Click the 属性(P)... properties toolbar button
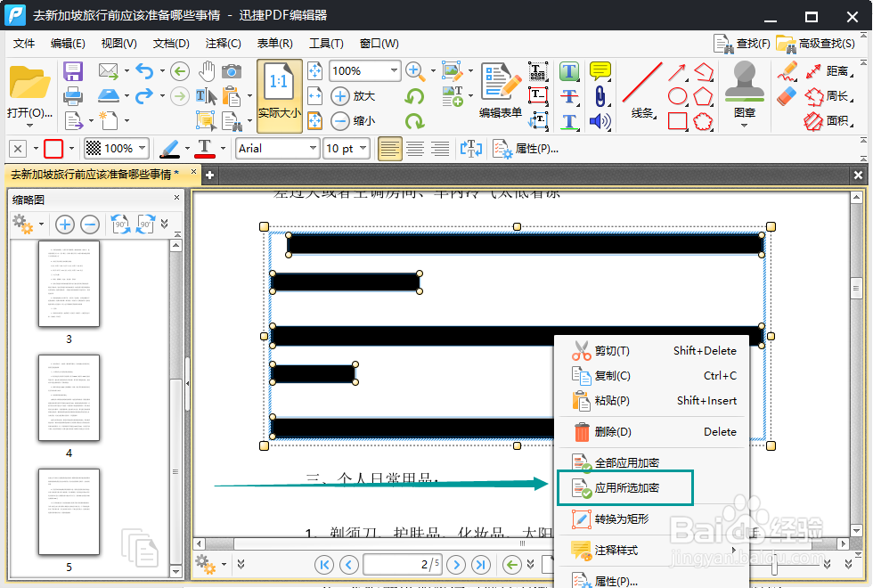 [x=526, y=149]
